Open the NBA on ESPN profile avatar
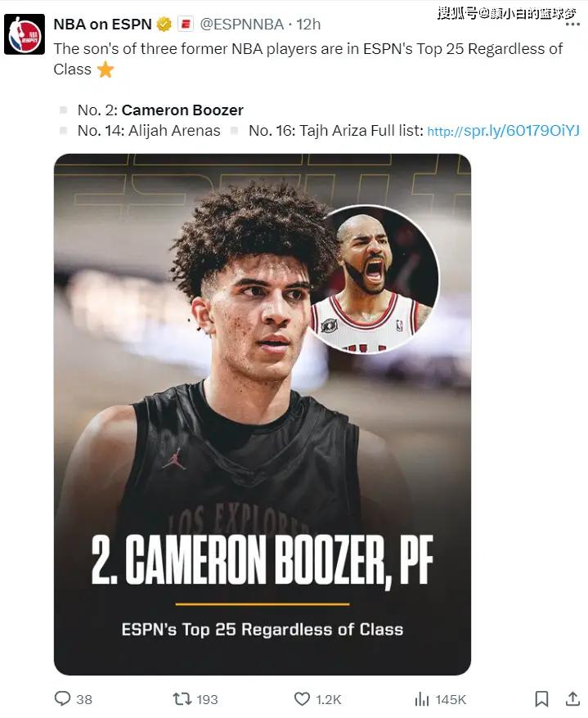 tap(25, 34)
